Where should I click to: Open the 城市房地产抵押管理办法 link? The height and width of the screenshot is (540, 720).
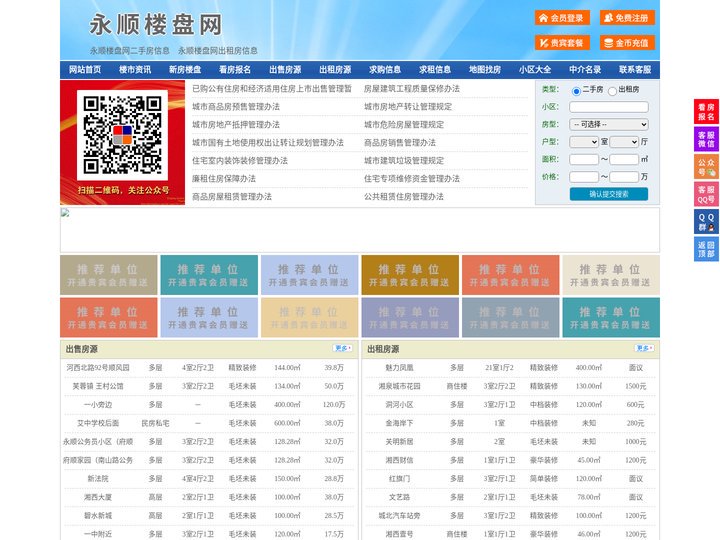click(236, 124)
